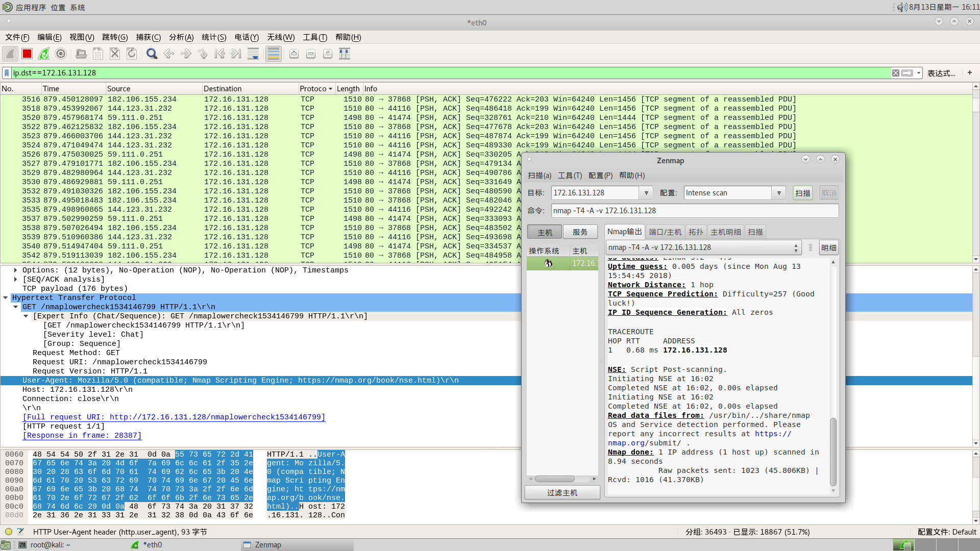Screen dimensions: 980x551
Task: Jump to the first packet
Action: 219,54
